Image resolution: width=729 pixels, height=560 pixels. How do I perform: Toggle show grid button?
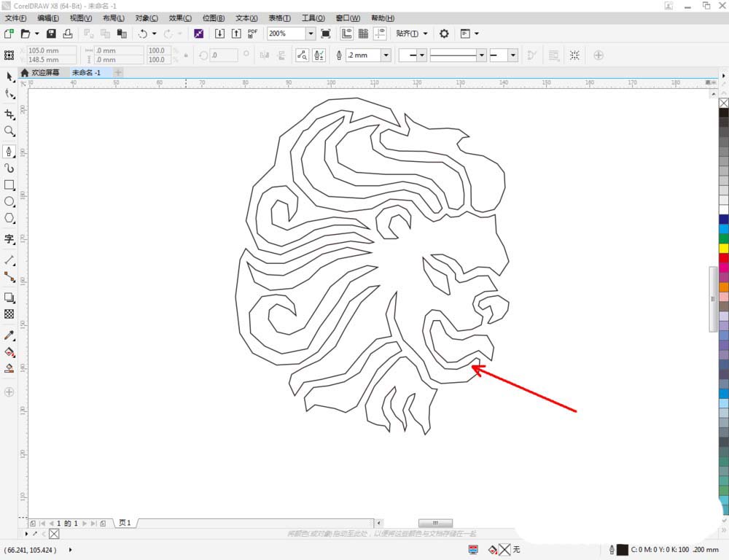(363, 34)
